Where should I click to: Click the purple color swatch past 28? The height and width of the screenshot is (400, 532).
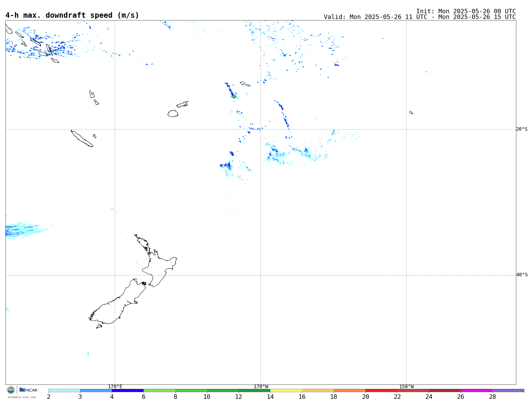pos(508,391)
